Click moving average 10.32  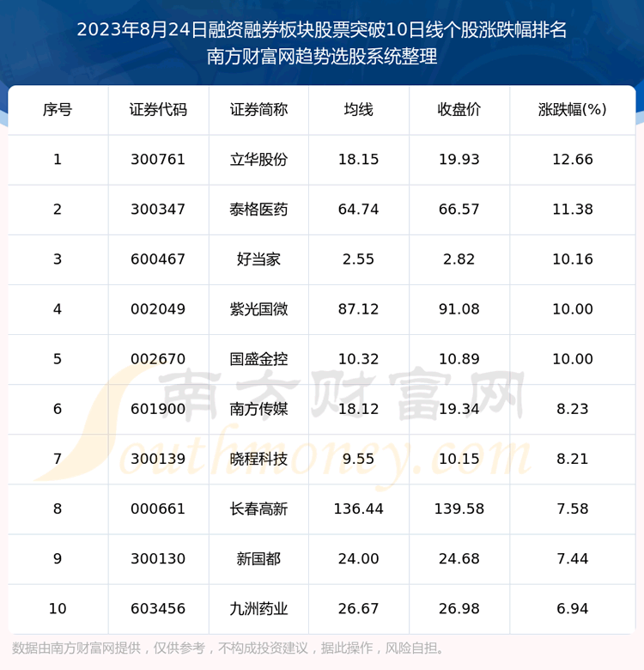click(358, 359)
